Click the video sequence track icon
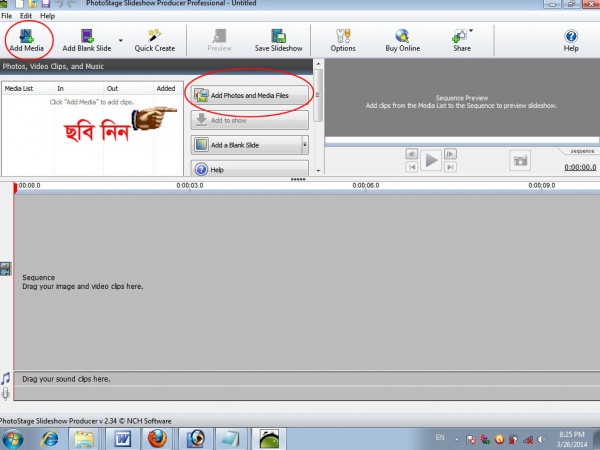 coord(5,269)
